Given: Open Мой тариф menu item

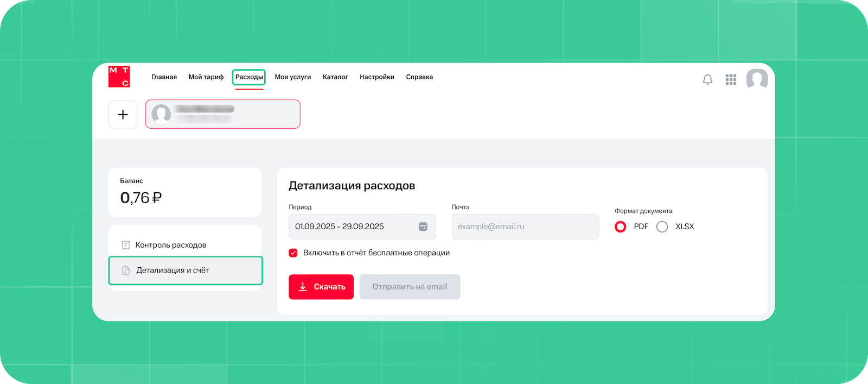Looking at the screenshot, I should point(206,77).
